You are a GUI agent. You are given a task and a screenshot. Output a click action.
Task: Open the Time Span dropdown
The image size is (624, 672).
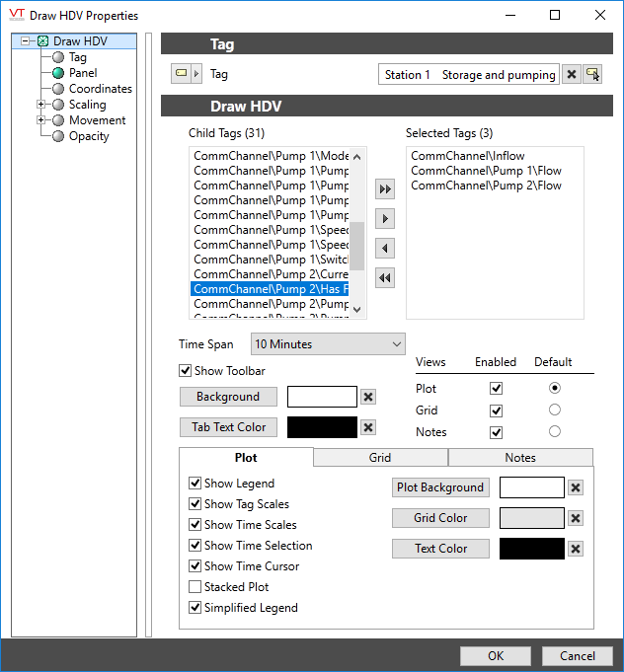point(328,344)
